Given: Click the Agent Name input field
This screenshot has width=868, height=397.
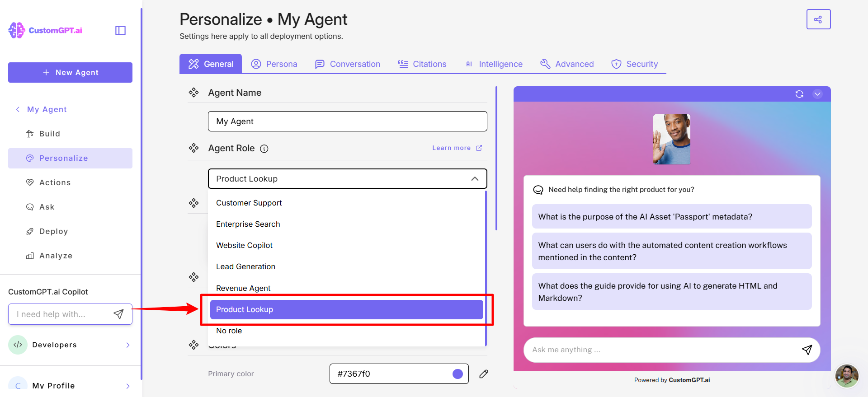Looking at the screenshot, I should [347, 121].
